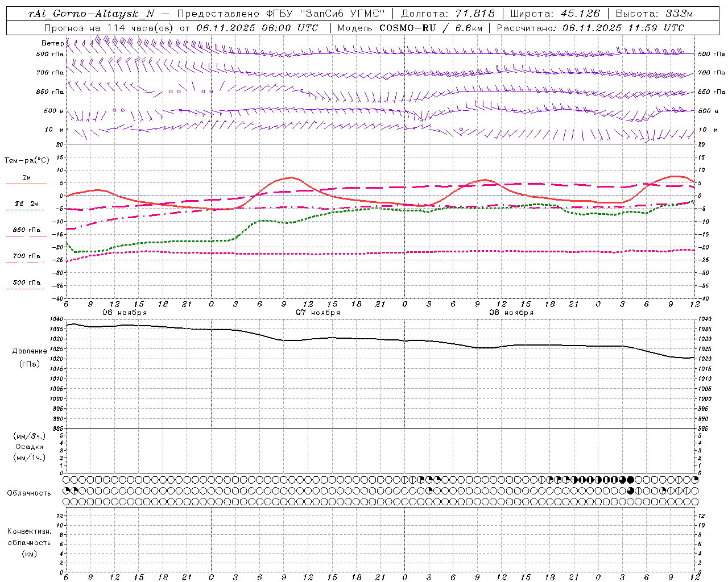Click the 06 ноября date label
This screenshot has height=582, width=728.
(x=125, y=313)
